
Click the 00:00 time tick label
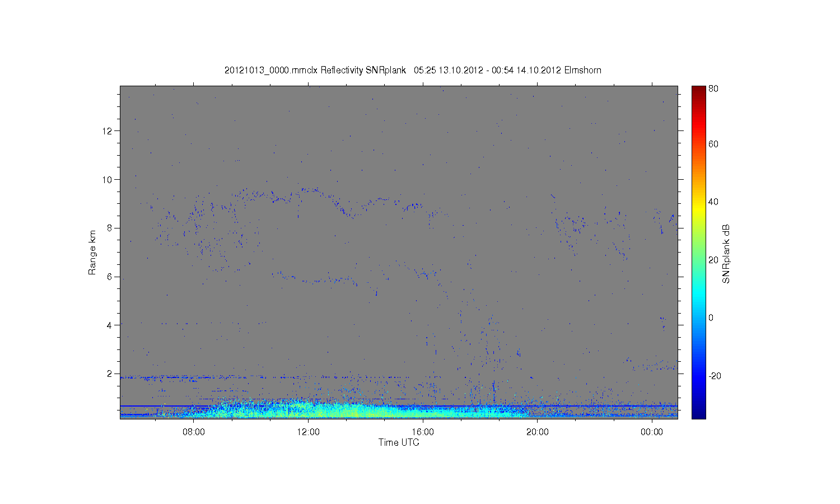[652, 432]
